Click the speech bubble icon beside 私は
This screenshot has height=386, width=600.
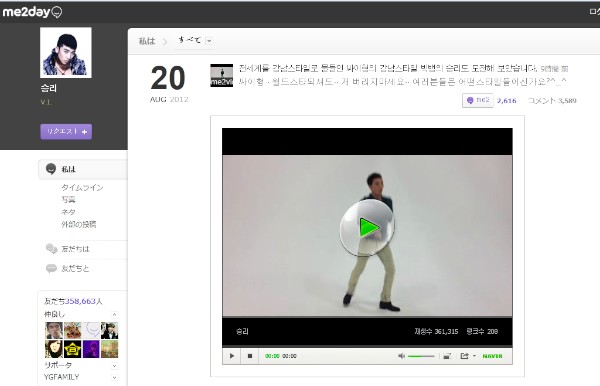[51, 169]
